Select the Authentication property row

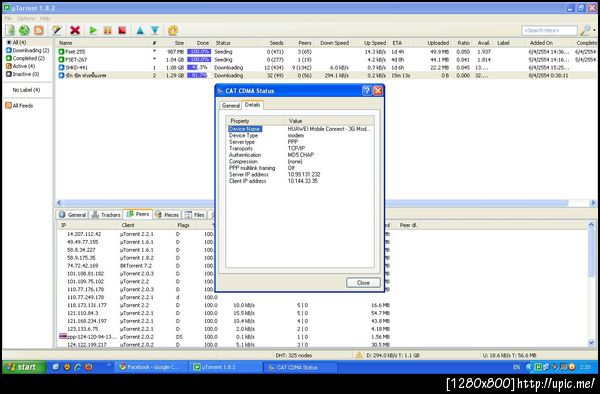point(300,155)
